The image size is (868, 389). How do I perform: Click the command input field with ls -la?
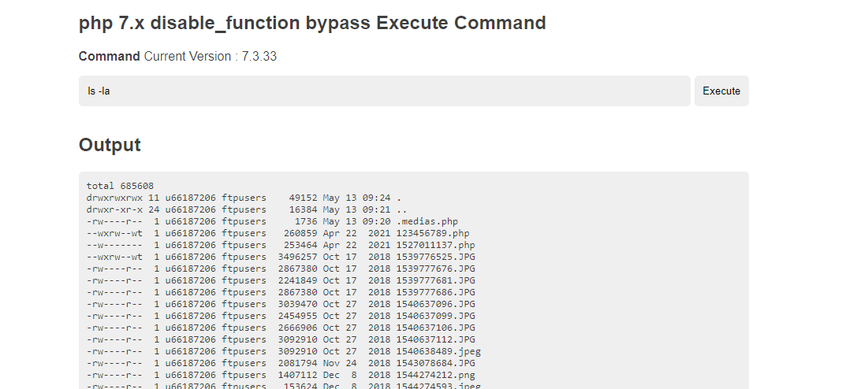click(x=384, y=91)
